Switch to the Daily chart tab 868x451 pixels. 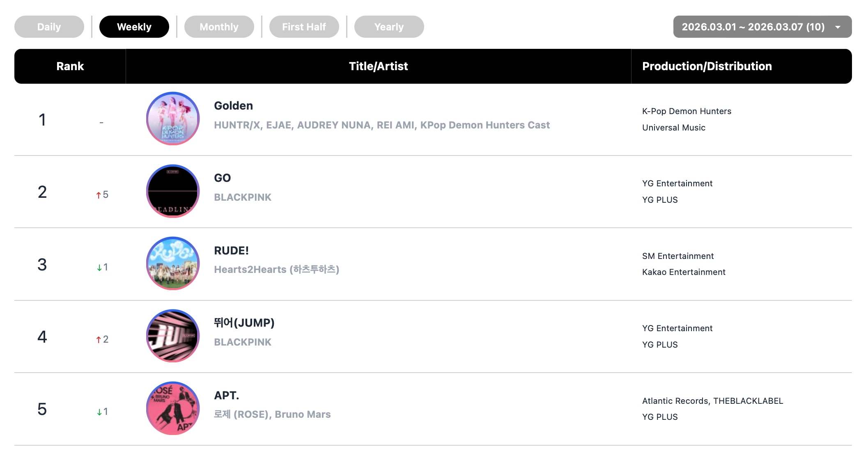(49, 27)
